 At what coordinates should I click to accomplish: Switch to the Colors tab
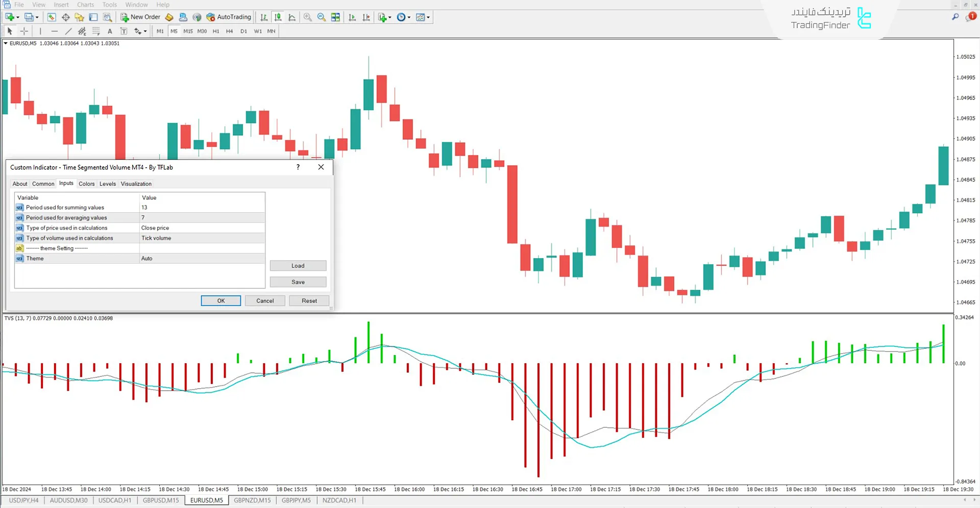tap(86, 184)
